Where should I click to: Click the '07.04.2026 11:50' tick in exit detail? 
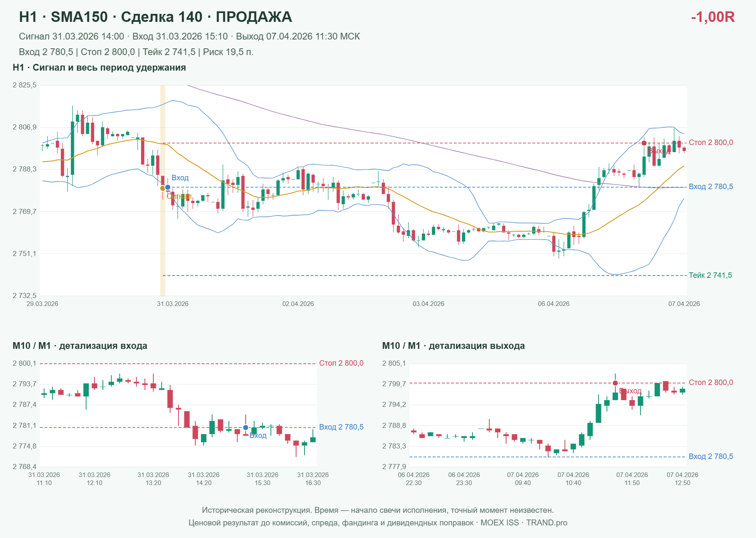(632, 479)
